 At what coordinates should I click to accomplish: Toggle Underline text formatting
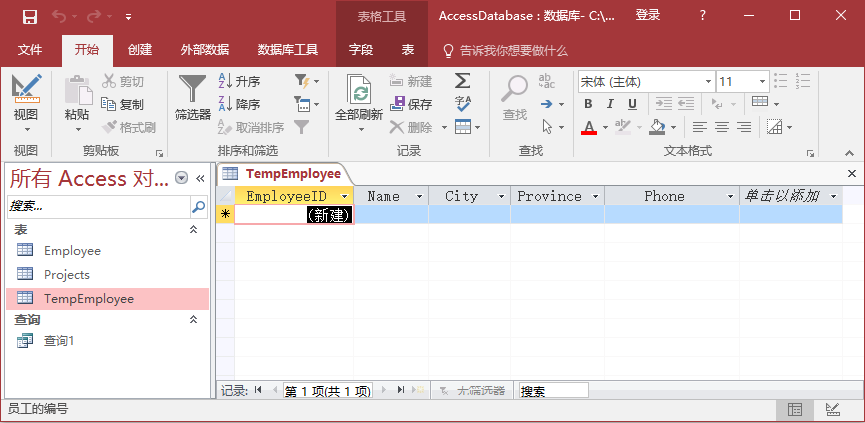coord(632,104)
